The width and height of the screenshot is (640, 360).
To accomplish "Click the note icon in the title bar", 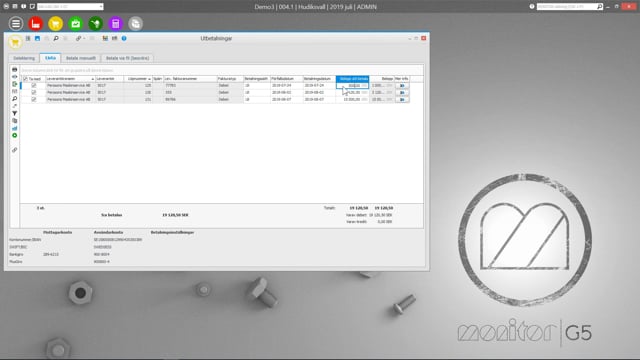I will 32,7.
